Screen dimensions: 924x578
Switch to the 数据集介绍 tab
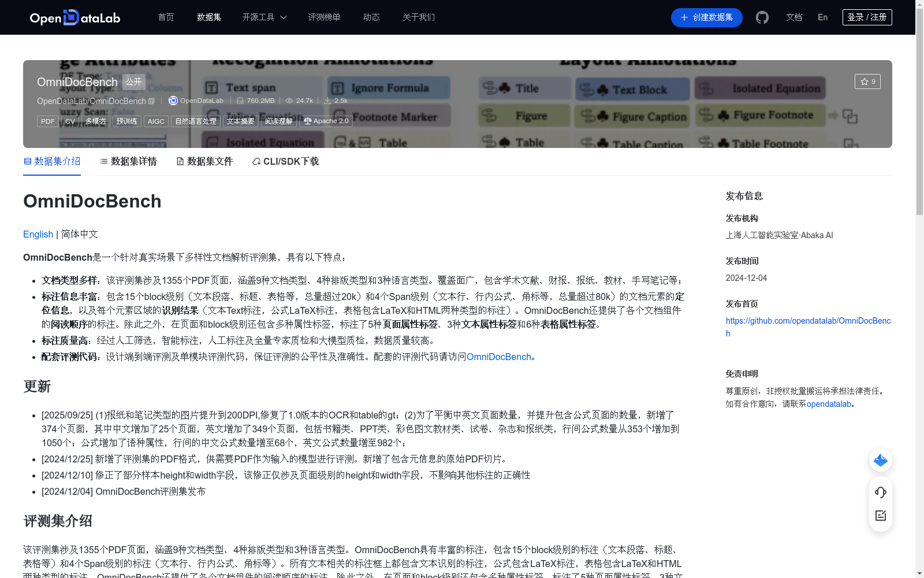tap(52, 161)
